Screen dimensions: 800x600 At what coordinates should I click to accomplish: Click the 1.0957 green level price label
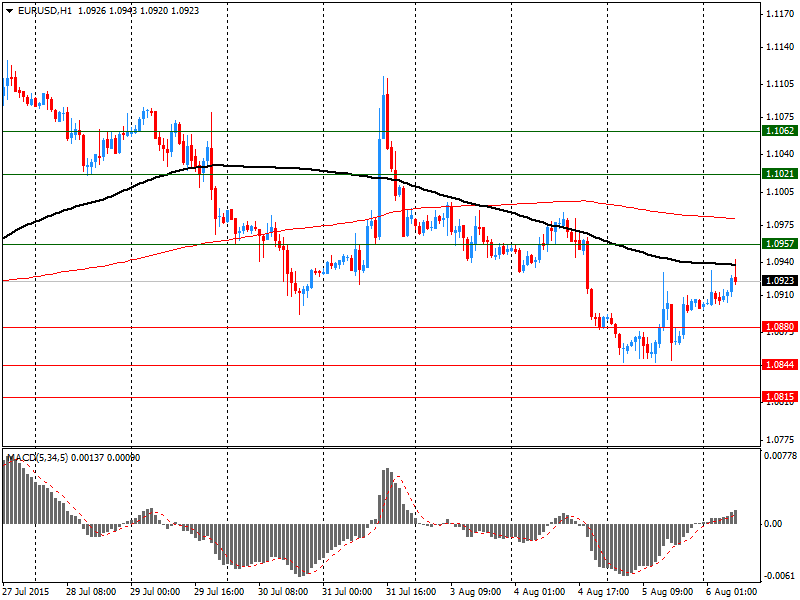click(x=780, y=244)
